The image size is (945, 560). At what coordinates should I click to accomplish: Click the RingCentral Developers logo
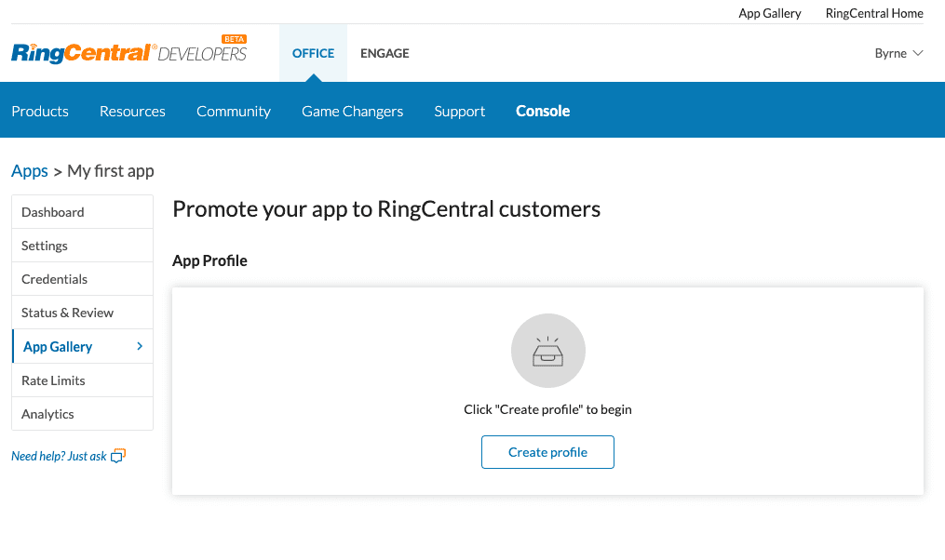(x=128, y=52)
